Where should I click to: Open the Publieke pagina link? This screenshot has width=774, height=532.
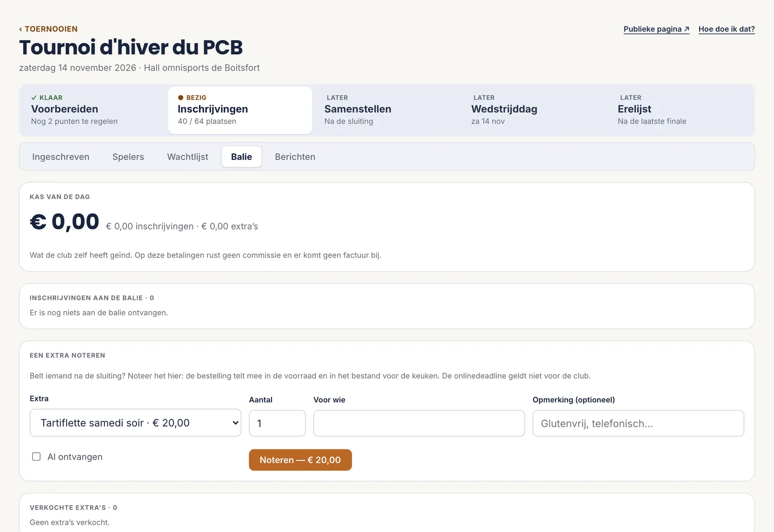656,29
